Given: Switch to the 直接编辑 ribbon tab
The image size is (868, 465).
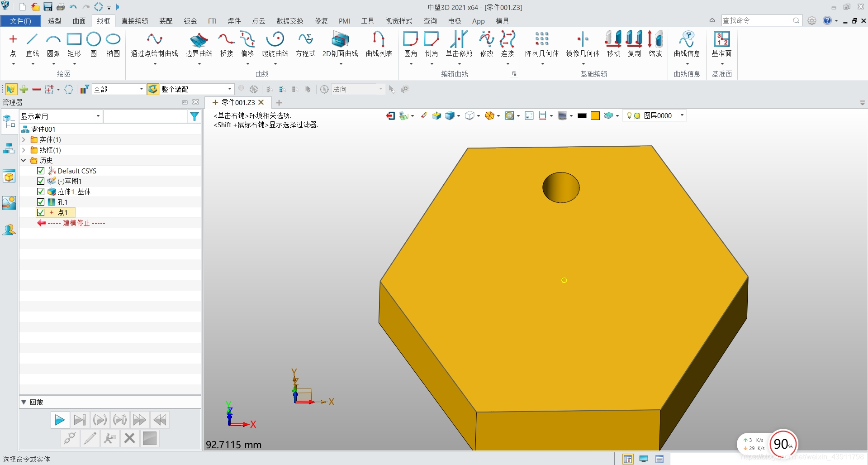Looking at the screenshot, I should pyautogui.click(x=135, y=21).
